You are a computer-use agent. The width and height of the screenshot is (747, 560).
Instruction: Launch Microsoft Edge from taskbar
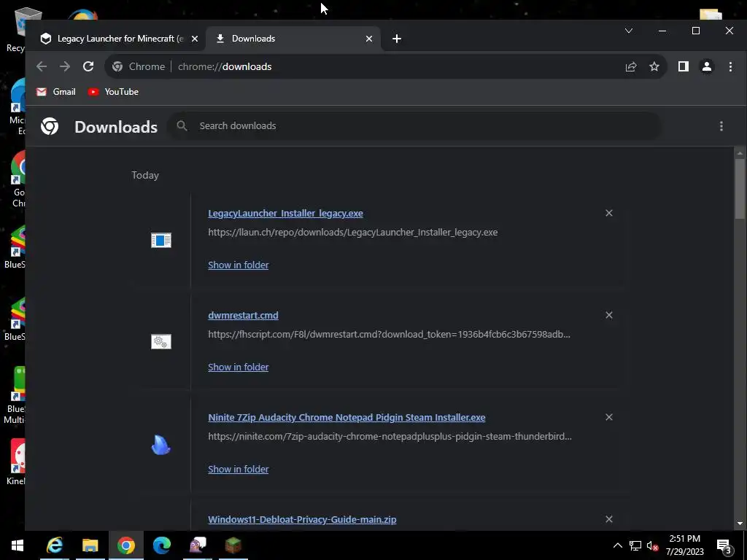[x=161, y=545]
